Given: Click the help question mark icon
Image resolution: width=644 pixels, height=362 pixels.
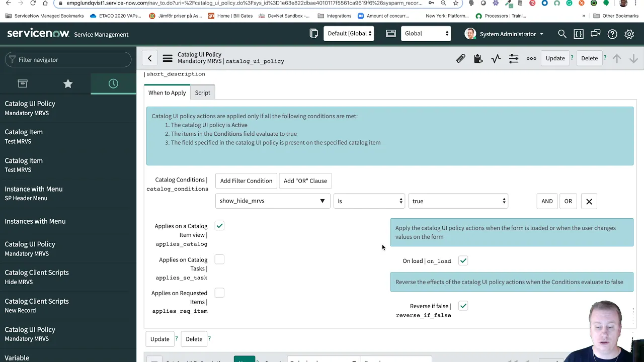Looking at the screenshot, I should (x=612, y=34).
